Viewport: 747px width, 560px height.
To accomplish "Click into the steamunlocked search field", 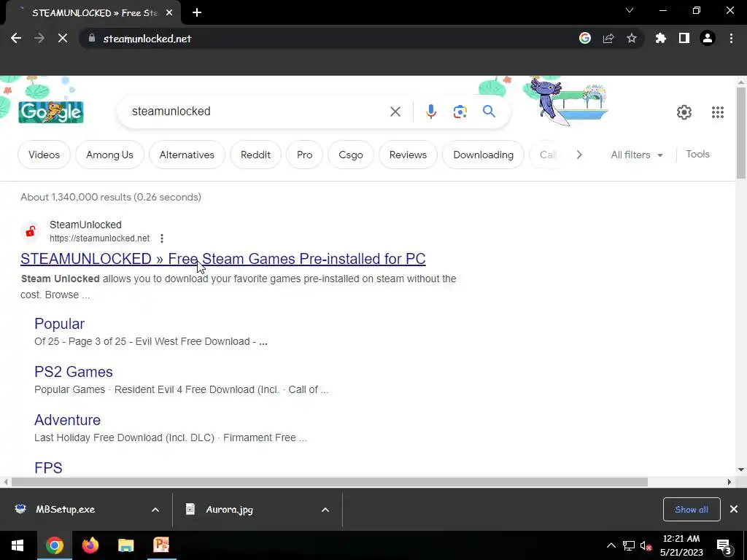I will pos(258,112).
